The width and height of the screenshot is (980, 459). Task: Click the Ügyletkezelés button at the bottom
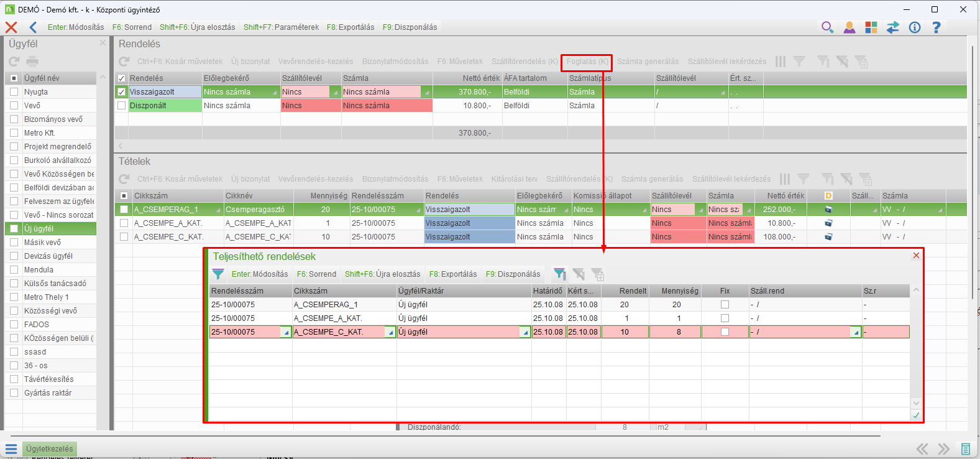pyautogui.click(x=50, y=449)
